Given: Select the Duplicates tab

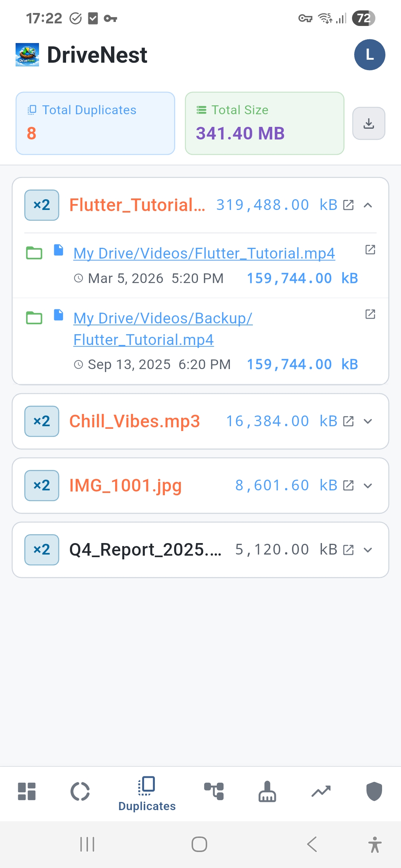Looking at the screenshot, I should 147,794.
